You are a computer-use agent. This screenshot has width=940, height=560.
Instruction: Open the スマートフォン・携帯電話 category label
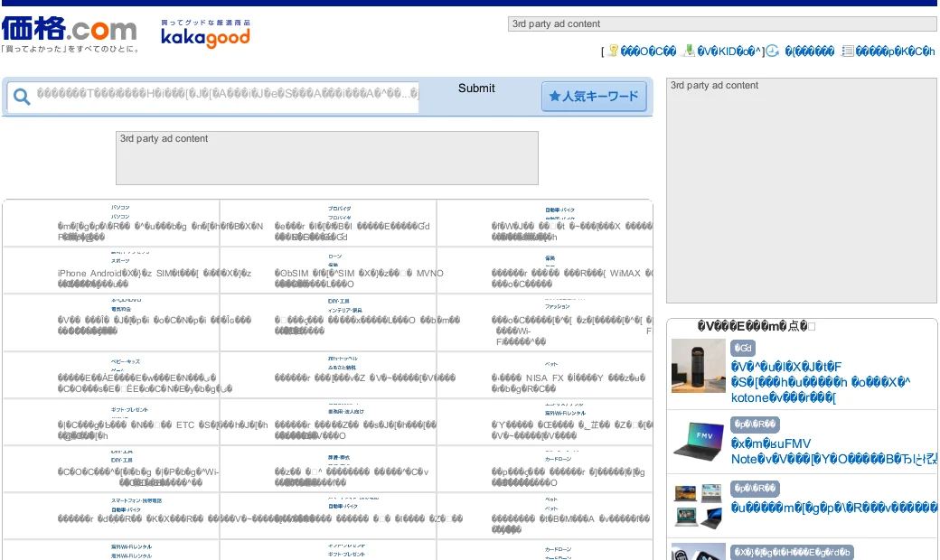click(x=136, y=500)
